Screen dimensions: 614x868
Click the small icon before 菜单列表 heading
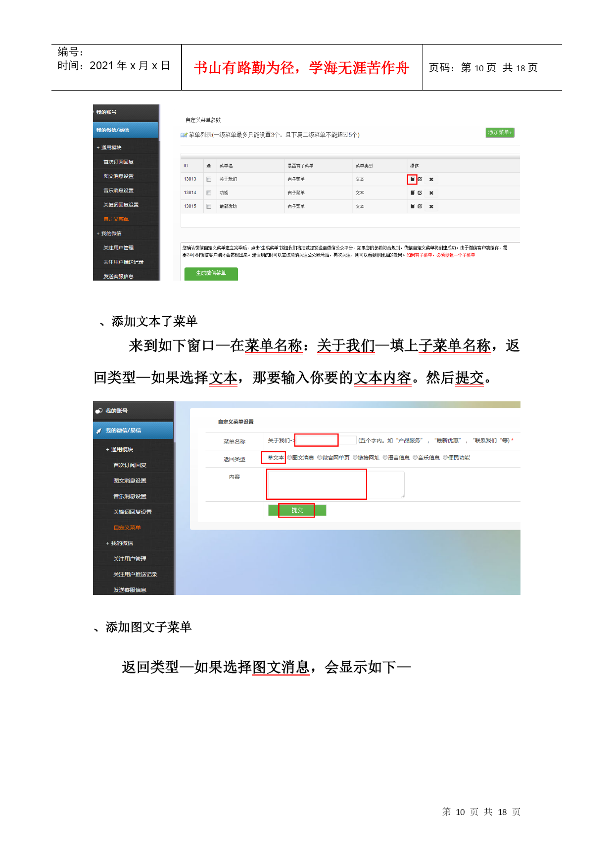point(184,135)
